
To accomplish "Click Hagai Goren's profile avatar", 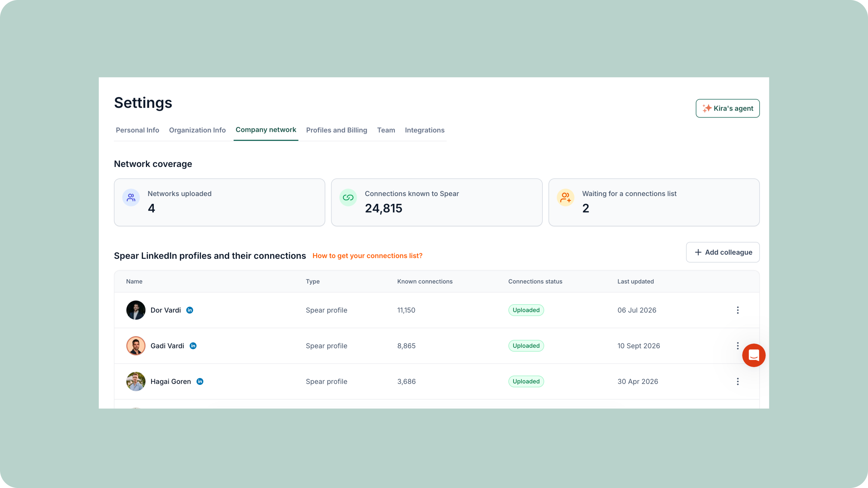I will (x=136, y=382).
